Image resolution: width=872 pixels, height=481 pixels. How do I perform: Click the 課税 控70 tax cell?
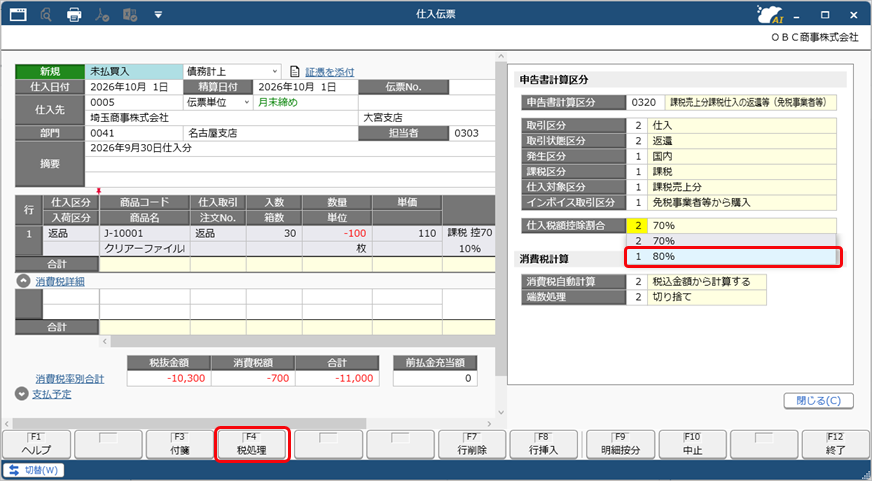pyautogui.click(x=469, y=234)
